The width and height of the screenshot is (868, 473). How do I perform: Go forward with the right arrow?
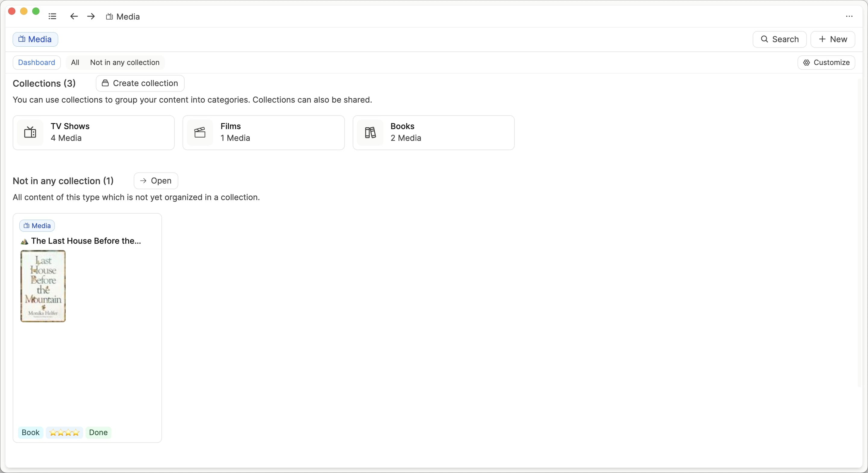click(x=91, y=16)
